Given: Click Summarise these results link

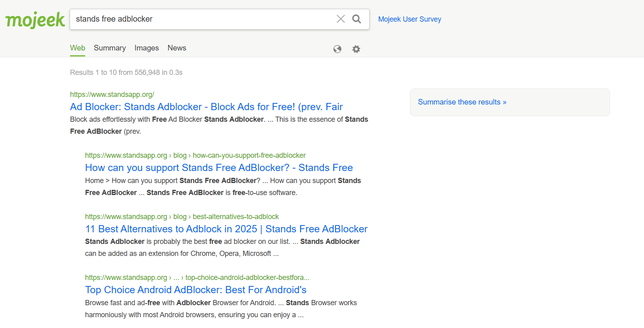Looking at the screenshot, I should click(462, 102).
